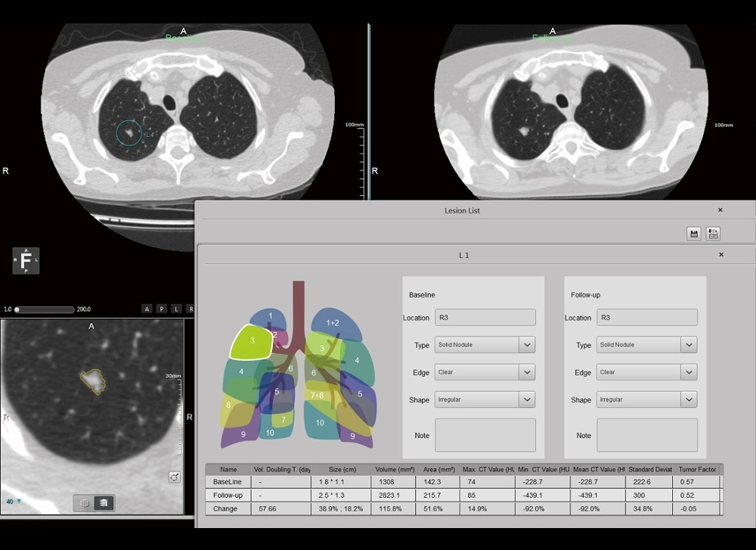Image resolution: width=756 pixels, height=550 pixels.
Task: Switch to 3D volume view icon
Action: [x=85, y=502]
